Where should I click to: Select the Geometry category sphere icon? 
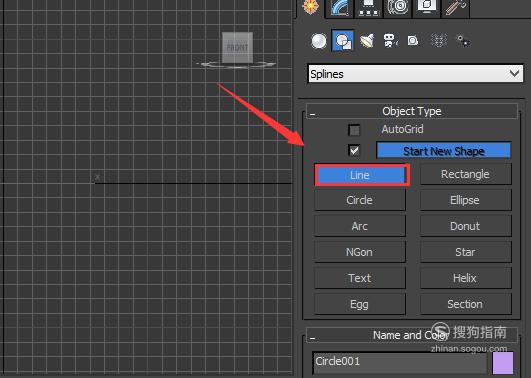(x=319, y=41)
